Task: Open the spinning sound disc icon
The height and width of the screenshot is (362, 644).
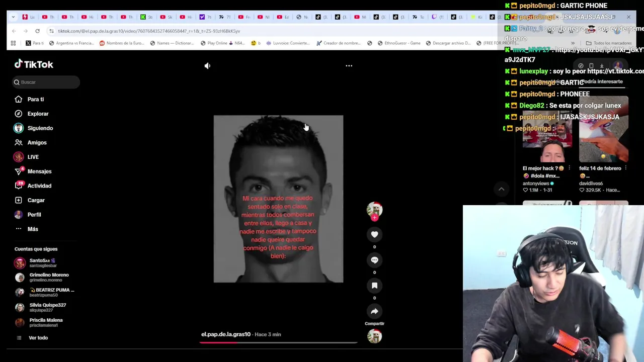Action: coord(374,336)
